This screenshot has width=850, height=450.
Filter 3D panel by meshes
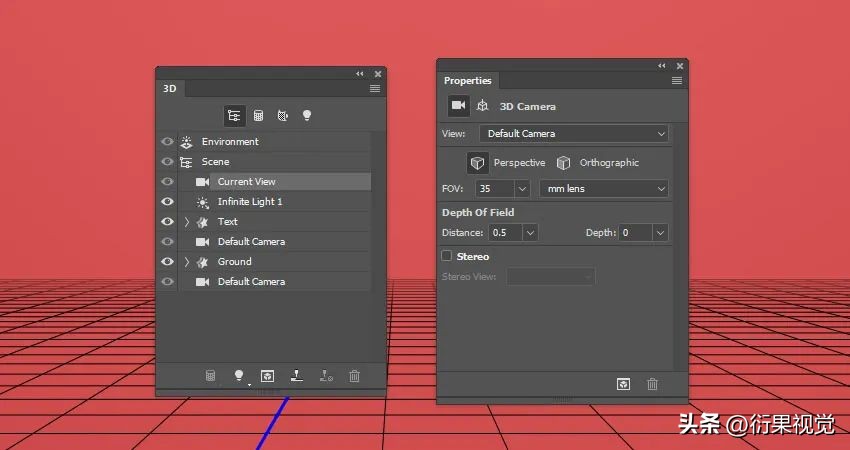click(x=259, y=115)
